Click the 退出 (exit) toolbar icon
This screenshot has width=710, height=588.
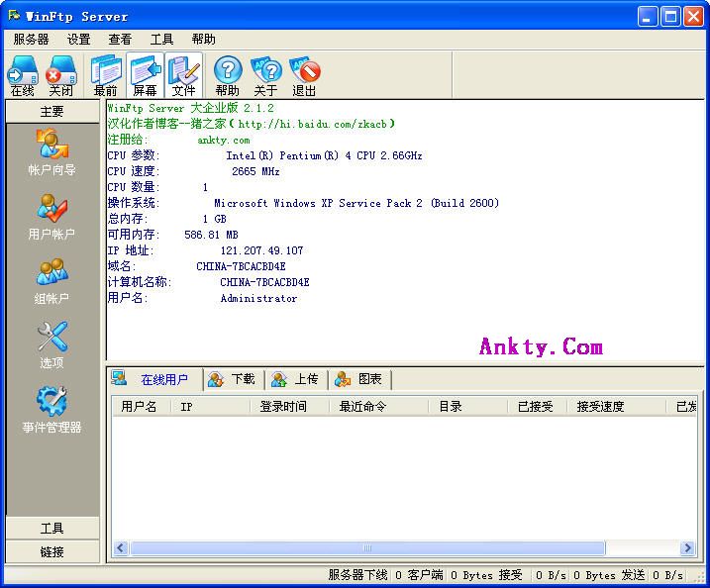(304, 75)
